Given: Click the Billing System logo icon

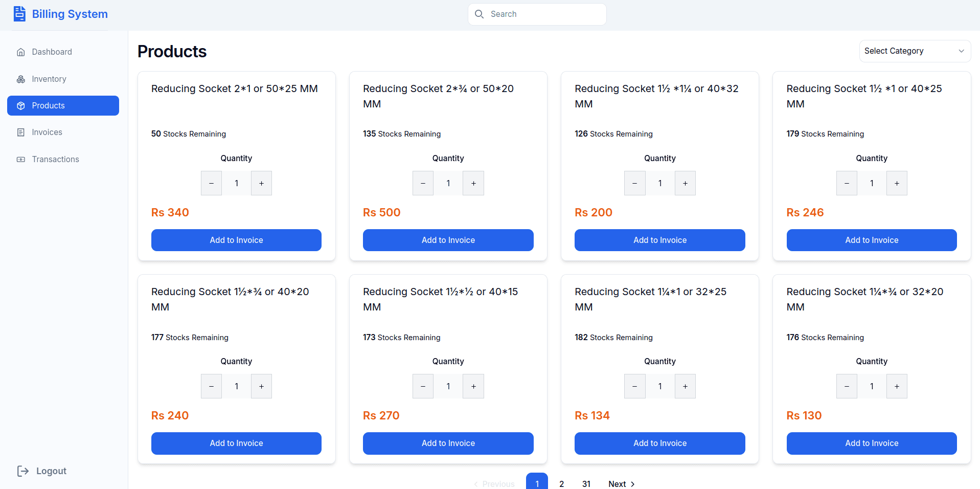Looking at the screenshot, I should point(19,14).
